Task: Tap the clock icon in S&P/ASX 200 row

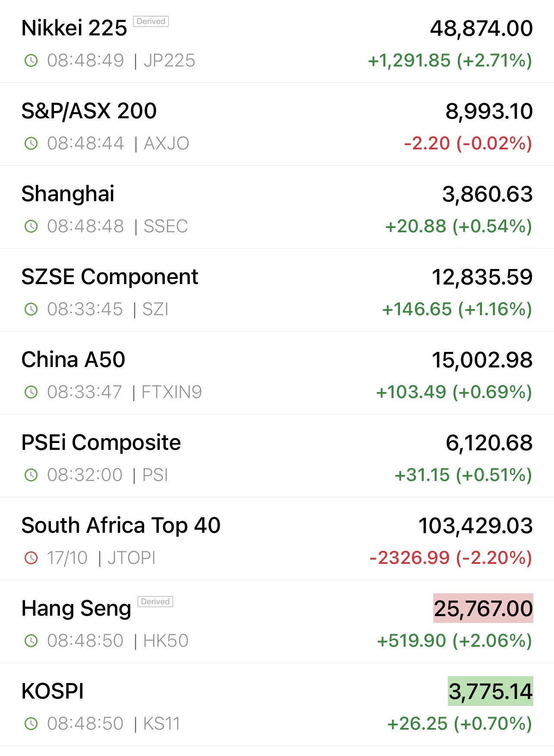Action: pyautogui.click(x=31, y=144)
